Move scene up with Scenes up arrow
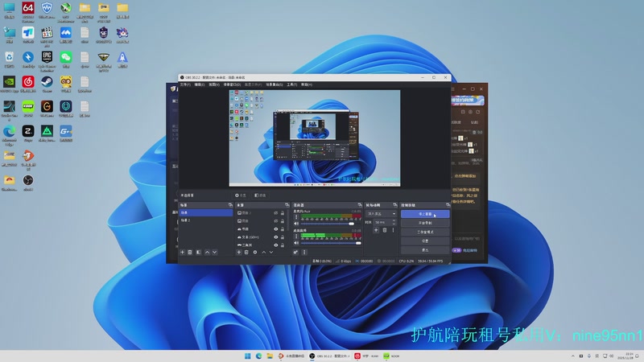644x362 pixels. tap(207, 252)
